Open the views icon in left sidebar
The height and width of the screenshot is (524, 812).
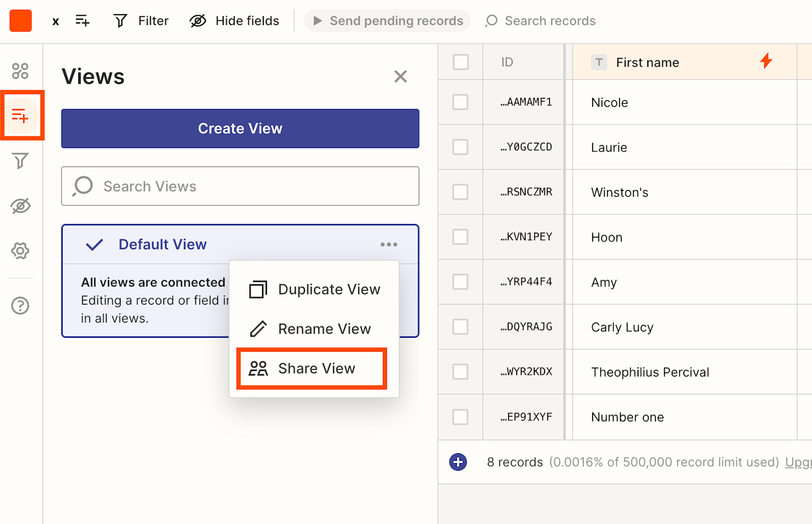(x=20, y=115)
